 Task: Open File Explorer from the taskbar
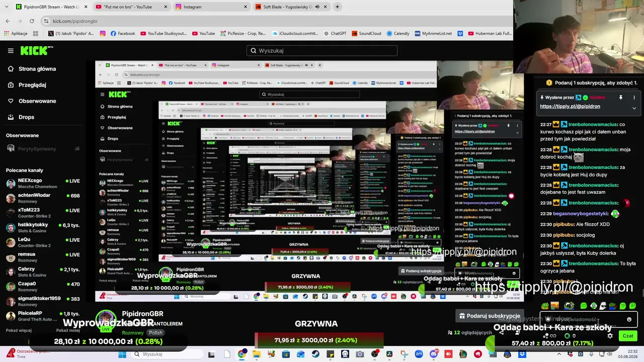pyautogui.click(x=257, y=354)
